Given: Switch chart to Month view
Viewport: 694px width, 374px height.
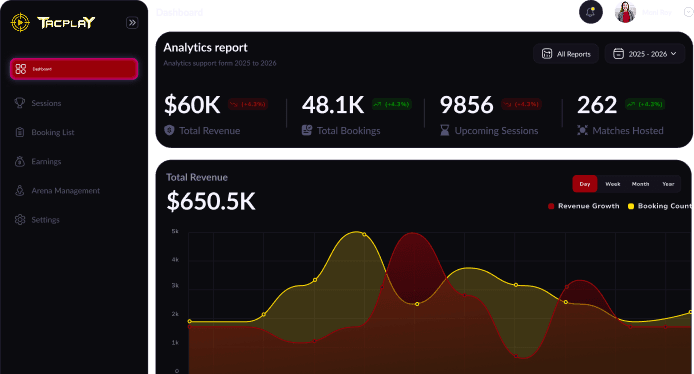Looking at the screenshot, I should tap(640, 184).
